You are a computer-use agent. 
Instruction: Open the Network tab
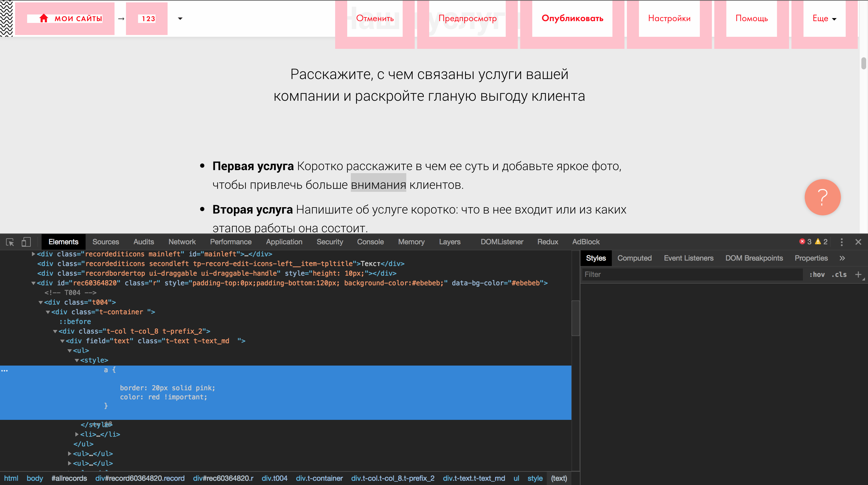tap(182, 242)
